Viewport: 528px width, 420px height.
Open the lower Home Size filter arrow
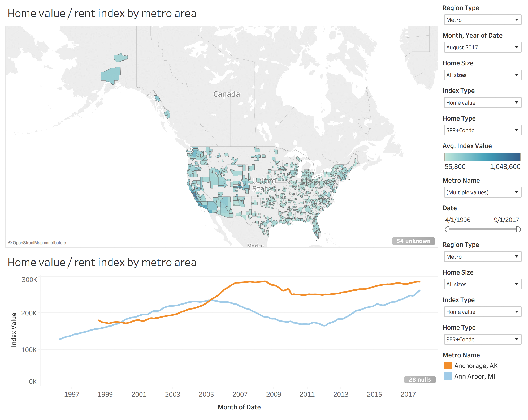tap(516, 284)
